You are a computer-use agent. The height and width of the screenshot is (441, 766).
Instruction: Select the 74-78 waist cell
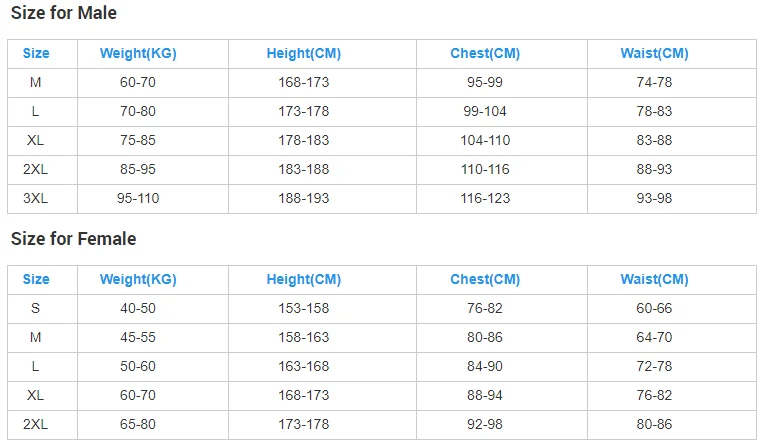[654, 83]
